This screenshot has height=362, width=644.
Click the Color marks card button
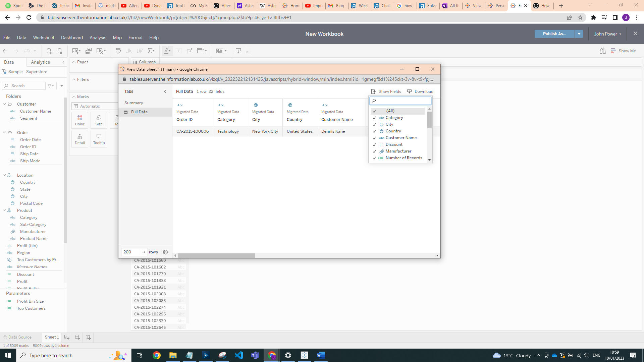[80, 120]
